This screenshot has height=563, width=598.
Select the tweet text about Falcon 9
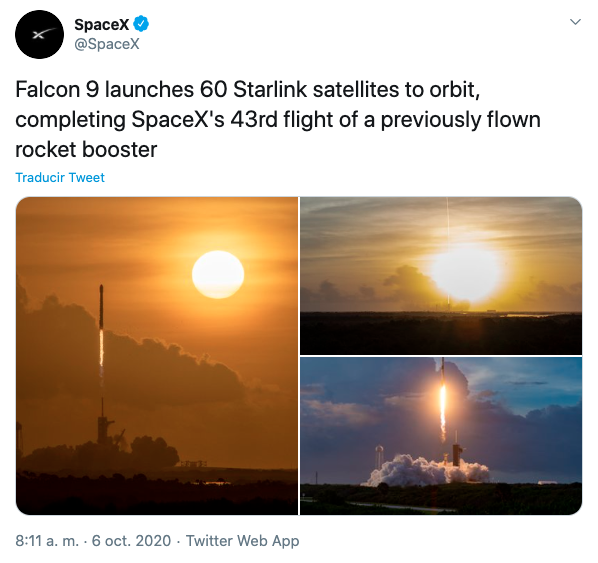click(278, 119)
